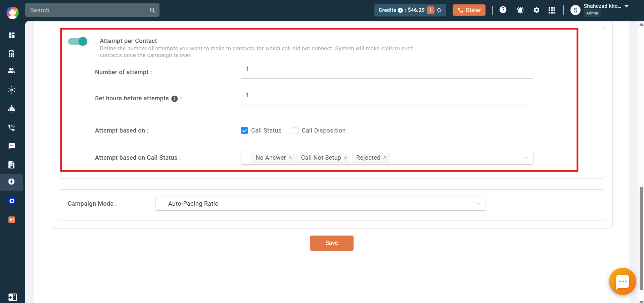Viewport: 644px width, 303px height.
Task: Open the blue C app icon in sidebar
Action: [12, 201]
